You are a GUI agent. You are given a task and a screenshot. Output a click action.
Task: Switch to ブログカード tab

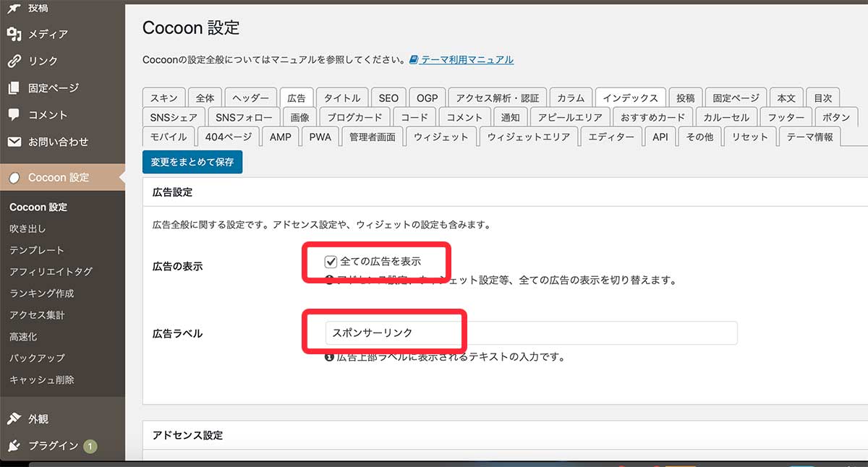pos(354,117)
